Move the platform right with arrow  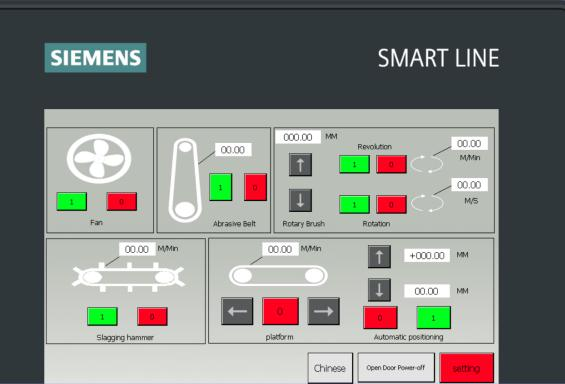324,311
